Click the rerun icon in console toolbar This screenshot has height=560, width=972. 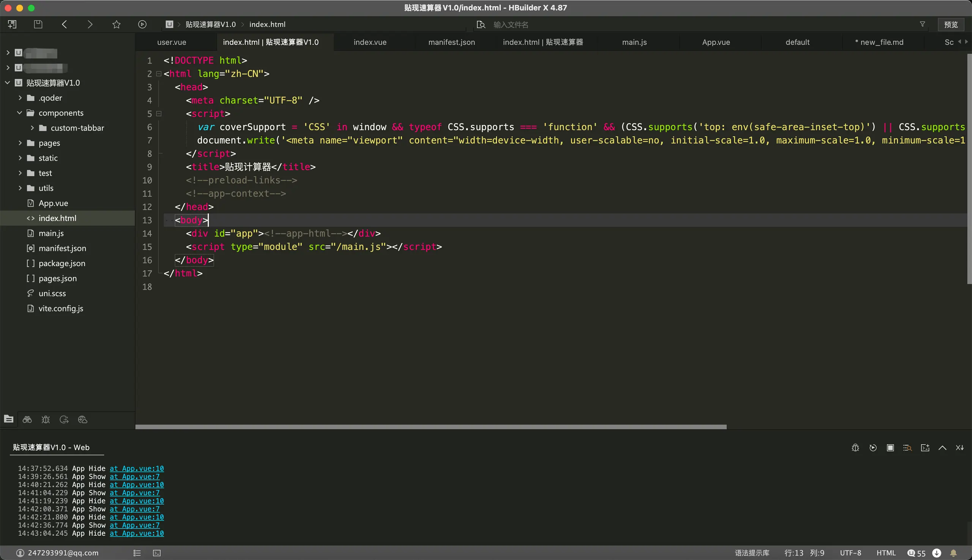tap(873, 448)
